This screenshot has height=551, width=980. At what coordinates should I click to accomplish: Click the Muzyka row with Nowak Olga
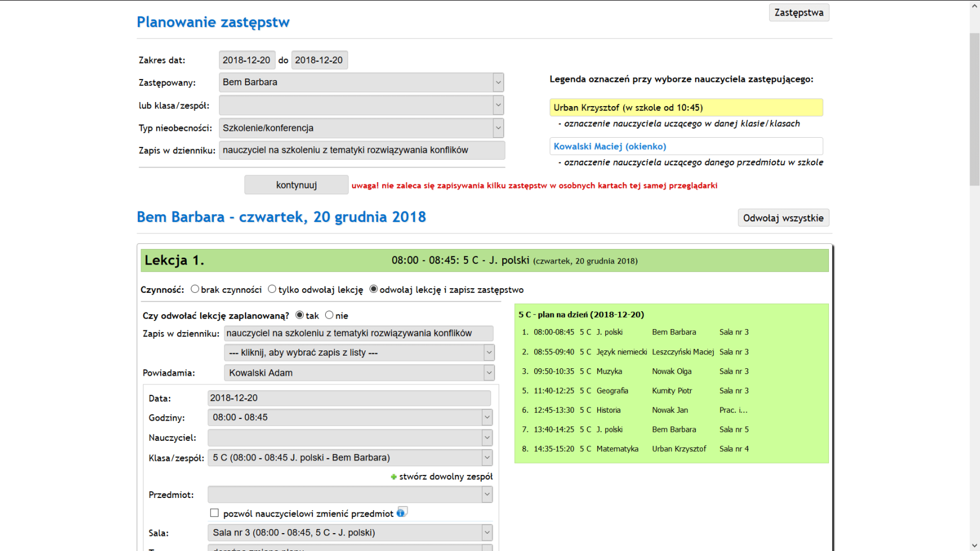635,371
